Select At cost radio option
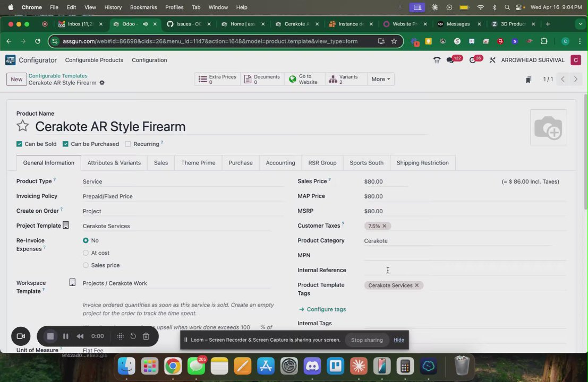Screen dimensions: 588x382 point(86,253)
